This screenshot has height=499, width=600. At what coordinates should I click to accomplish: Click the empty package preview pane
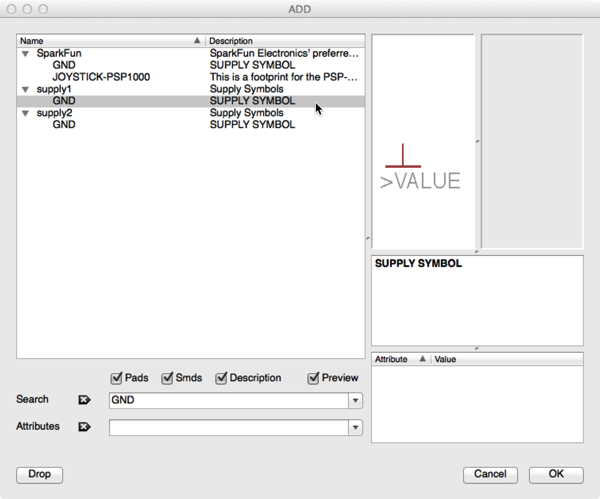pos(532,142)
